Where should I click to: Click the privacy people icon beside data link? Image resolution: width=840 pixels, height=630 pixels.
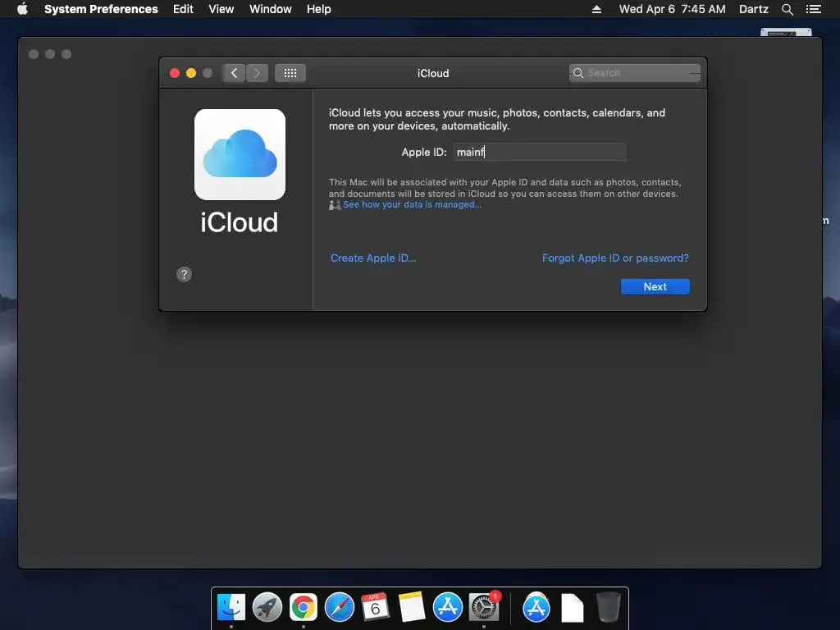(x=335, y=205)
